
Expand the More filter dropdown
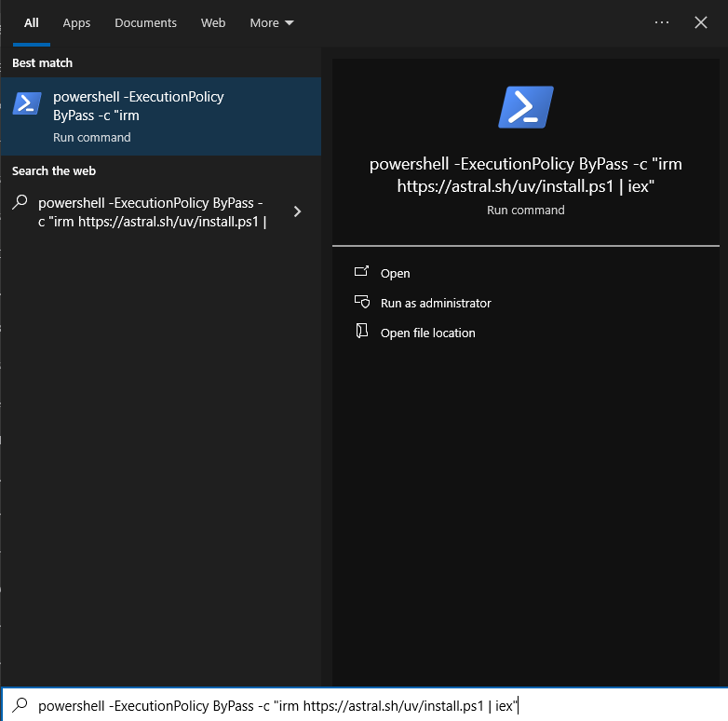(272, 22)
